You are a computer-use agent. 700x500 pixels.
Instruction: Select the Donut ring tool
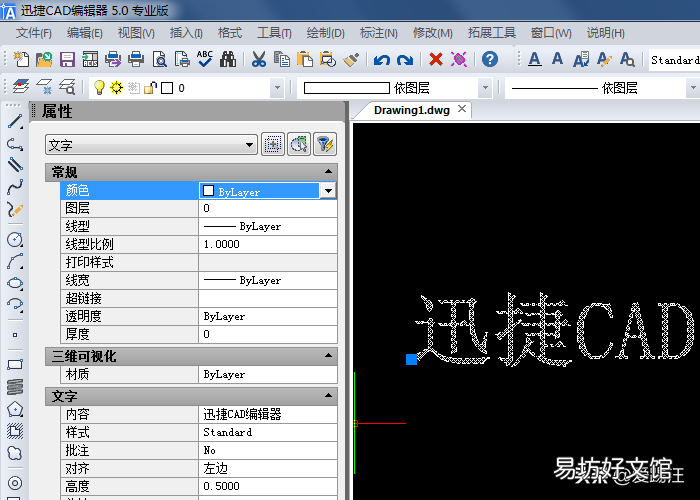coord(15,483)
